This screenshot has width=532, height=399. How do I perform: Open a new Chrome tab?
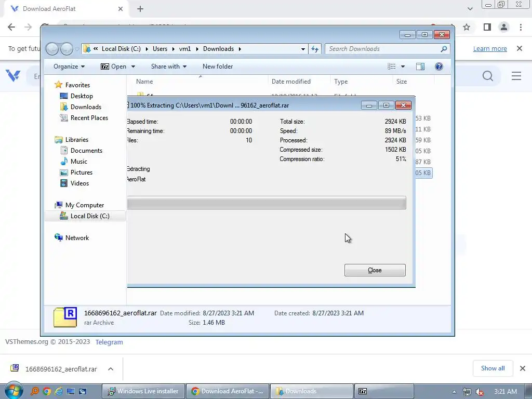(140, 9)
